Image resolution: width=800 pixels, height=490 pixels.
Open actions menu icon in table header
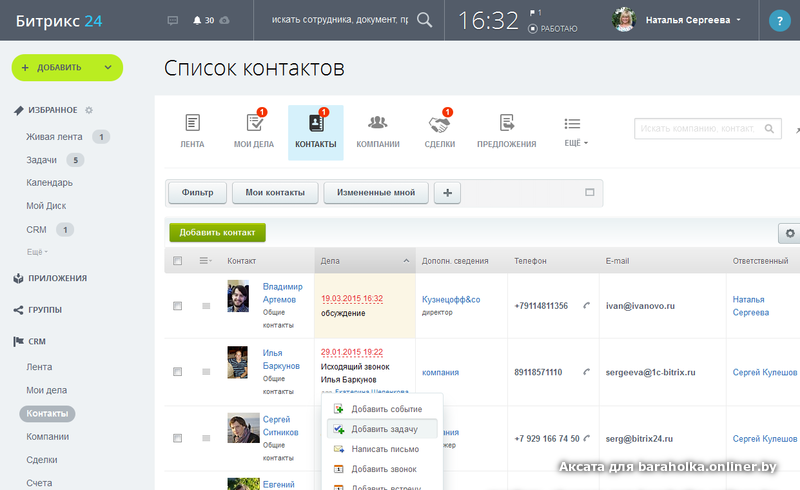click(205, 261)
